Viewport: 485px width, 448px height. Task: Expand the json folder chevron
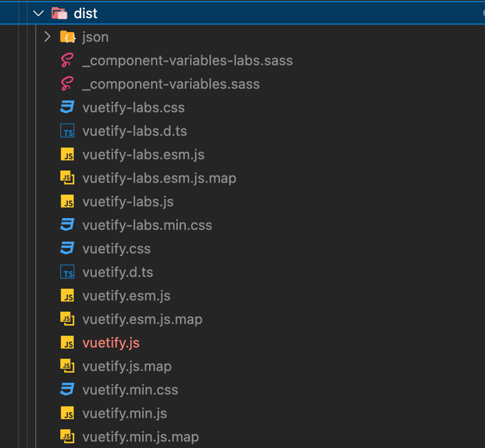[x=48, y=37]
